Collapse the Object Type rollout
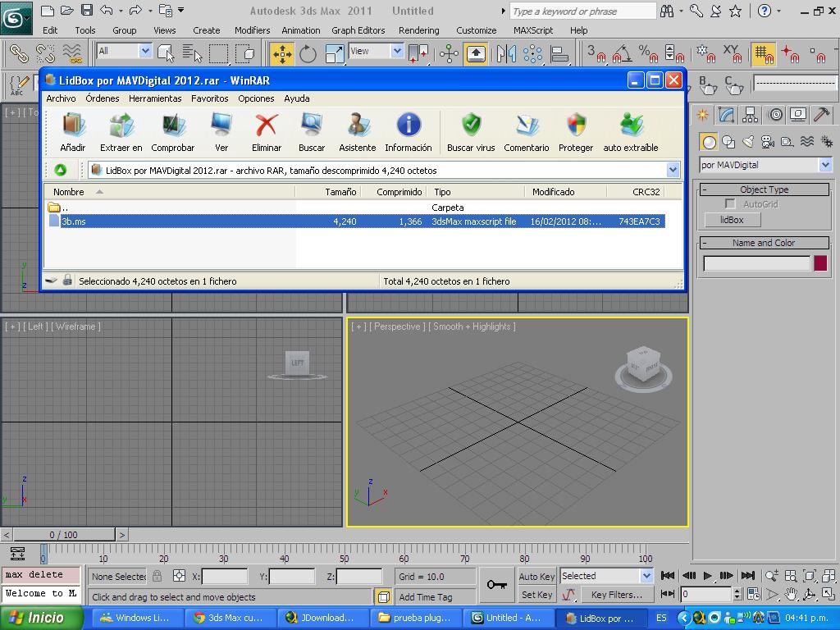 764,189
